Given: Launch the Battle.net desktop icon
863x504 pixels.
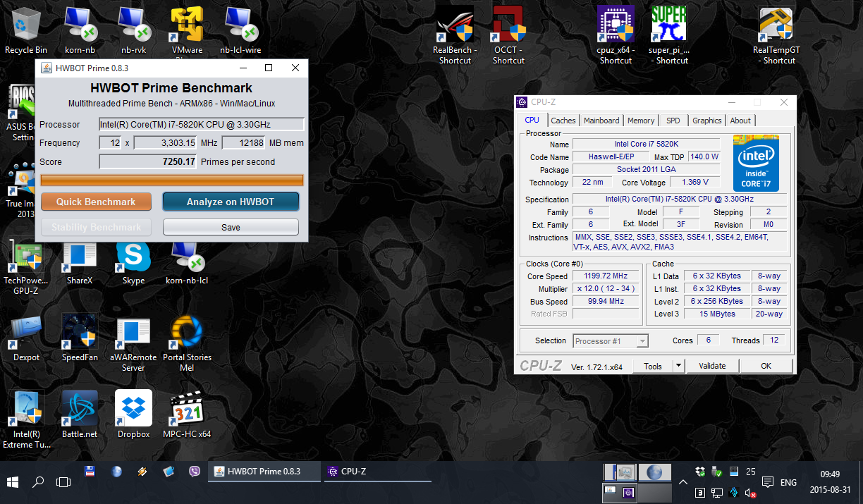Looking at the screenshot, I should click(x=80, y=415).
